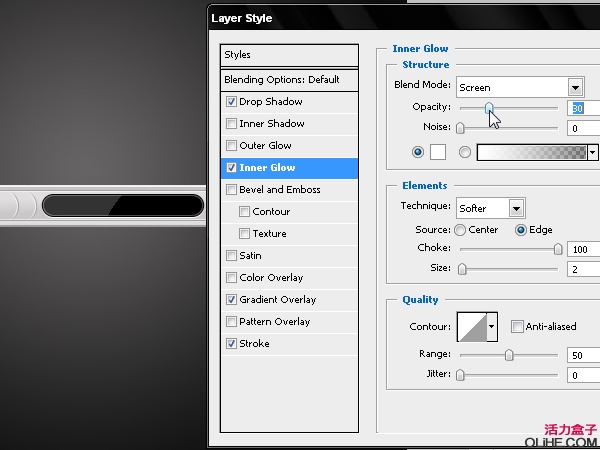600x450 pixels.
Task: Click the Range value field showing 50
Action: (x=584, y=355)
